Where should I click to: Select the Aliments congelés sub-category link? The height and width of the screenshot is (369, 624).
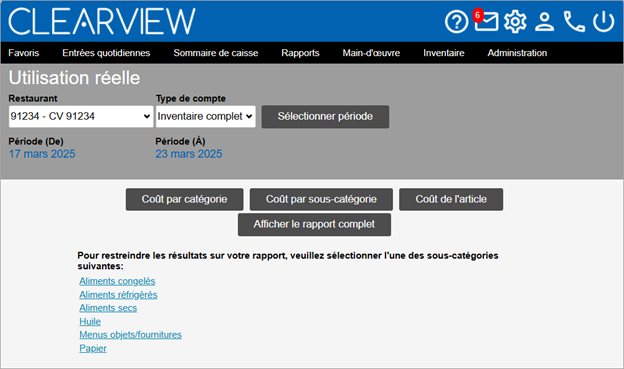[117, 281]
